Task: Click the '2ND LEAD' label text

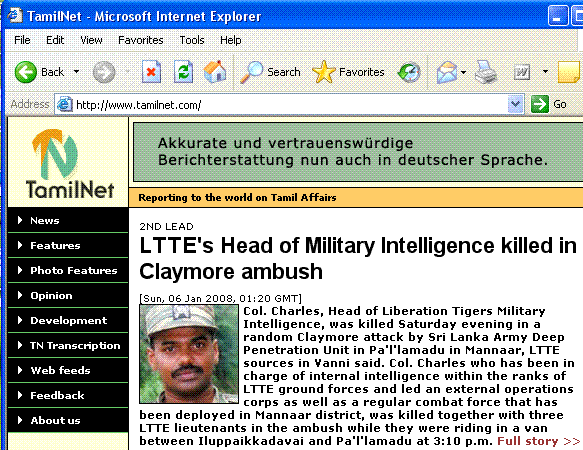Action: 166,226
